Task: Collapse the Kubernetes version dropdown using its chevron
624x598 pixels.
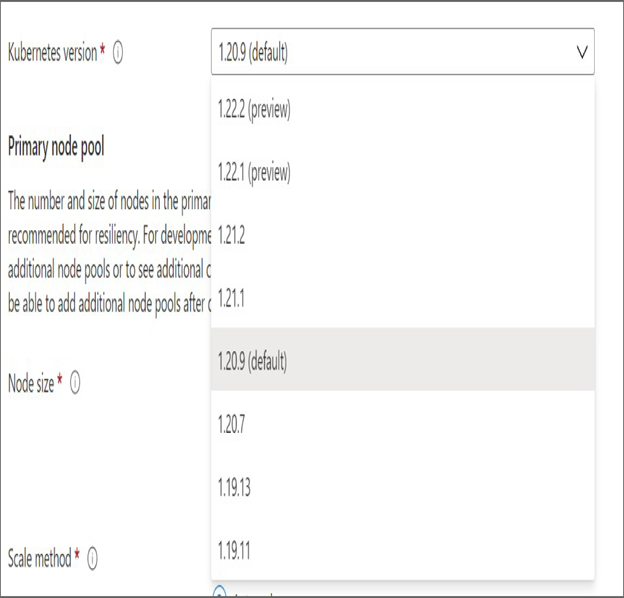Action: 582,52
